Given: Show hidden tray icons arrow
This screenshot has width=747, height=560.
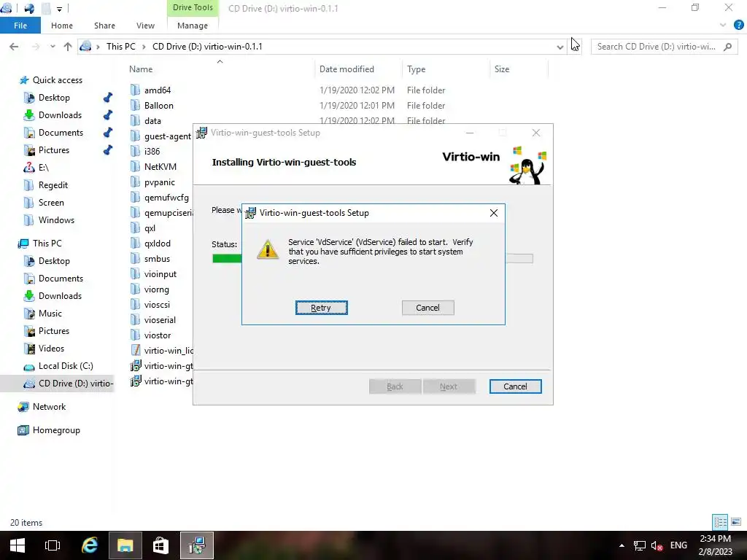Looking at the screenshot, I should [x=622, y=545].
